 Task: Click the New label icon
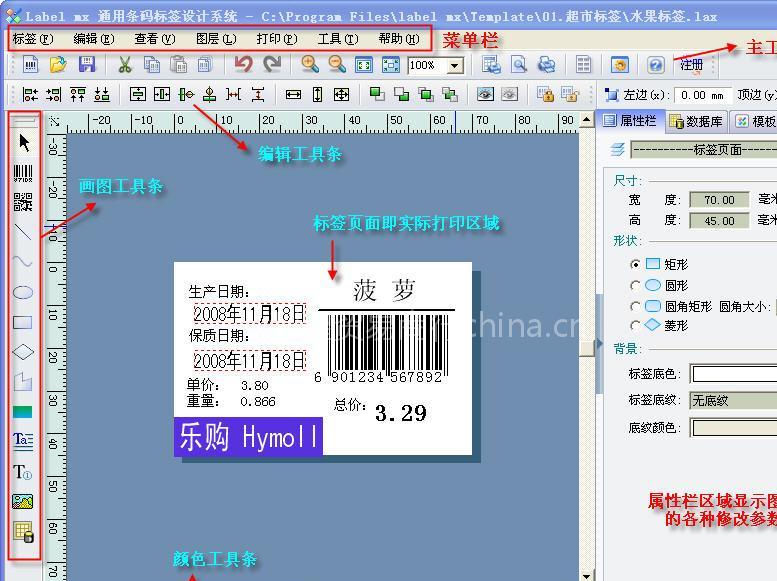coord(31,64)
